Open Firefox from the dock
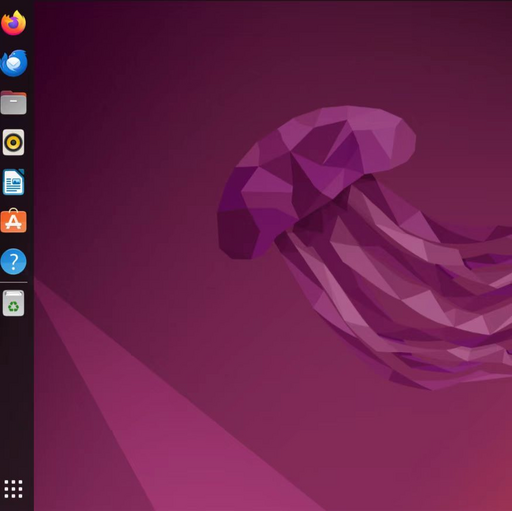512x511 pixels. [13, 23]
